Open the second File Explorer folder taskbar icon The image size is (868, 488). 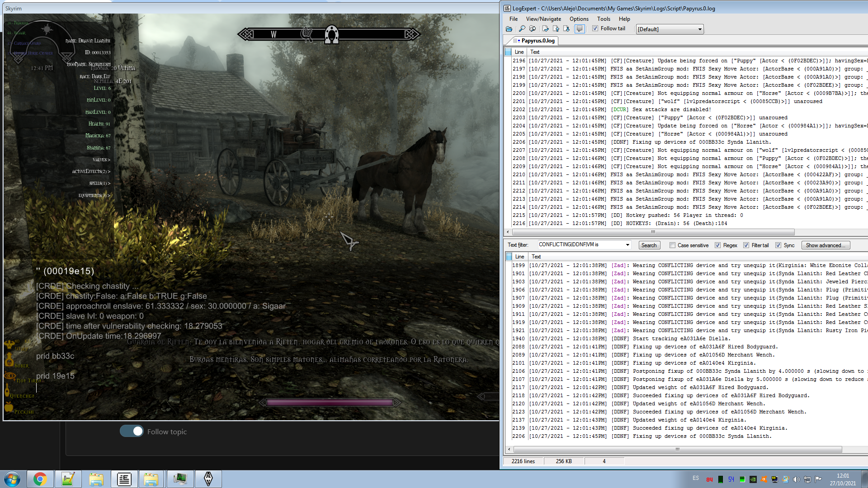(x=151, y=479)
